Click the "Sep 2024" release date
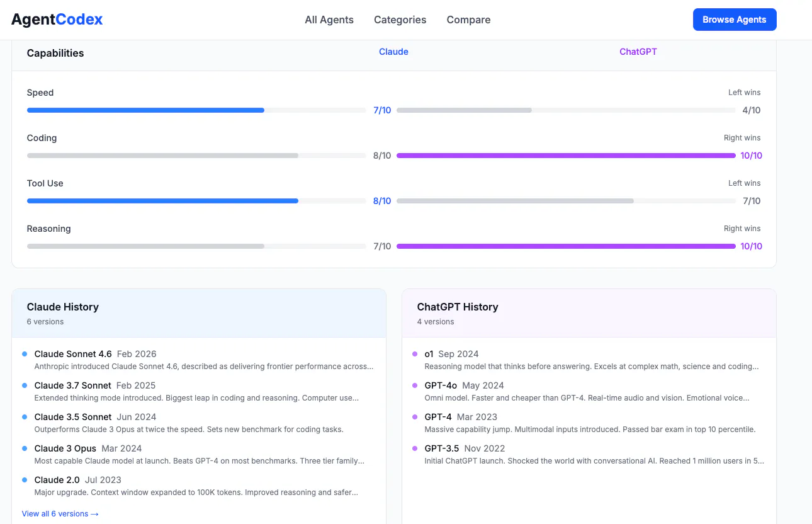 459,354
